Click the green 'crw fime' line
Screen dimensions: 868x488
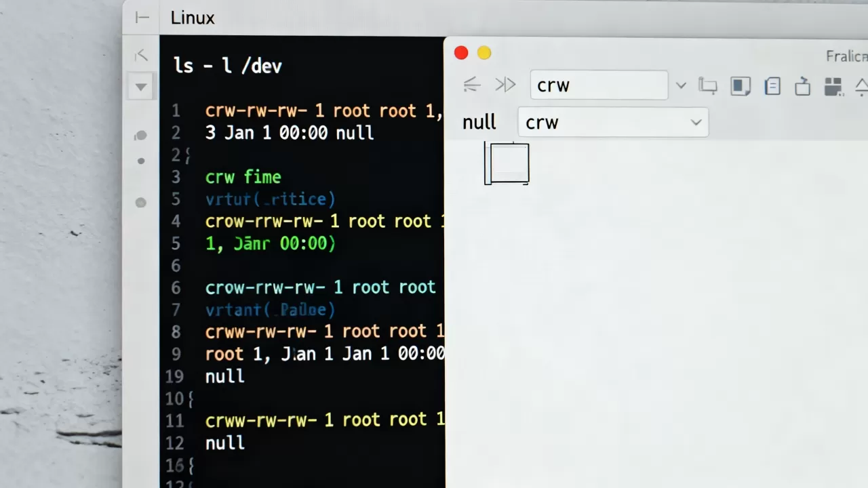tap(243, 178)
